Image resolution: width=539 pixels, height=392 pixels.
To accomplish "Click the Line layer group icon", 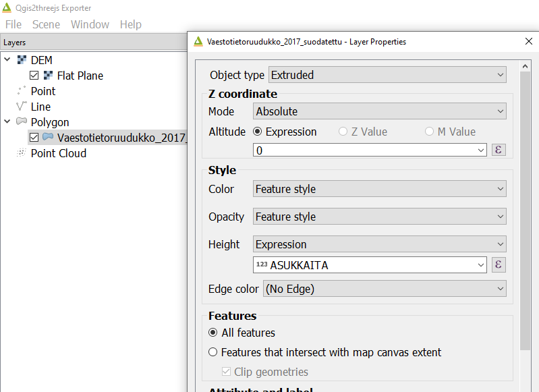I will click(22, 107).
